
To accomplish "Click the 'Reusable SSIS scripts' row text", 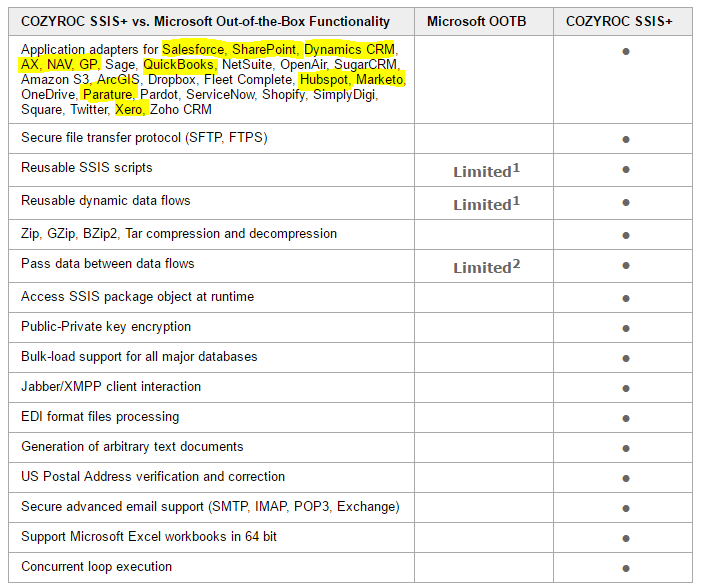I will 87,168.
